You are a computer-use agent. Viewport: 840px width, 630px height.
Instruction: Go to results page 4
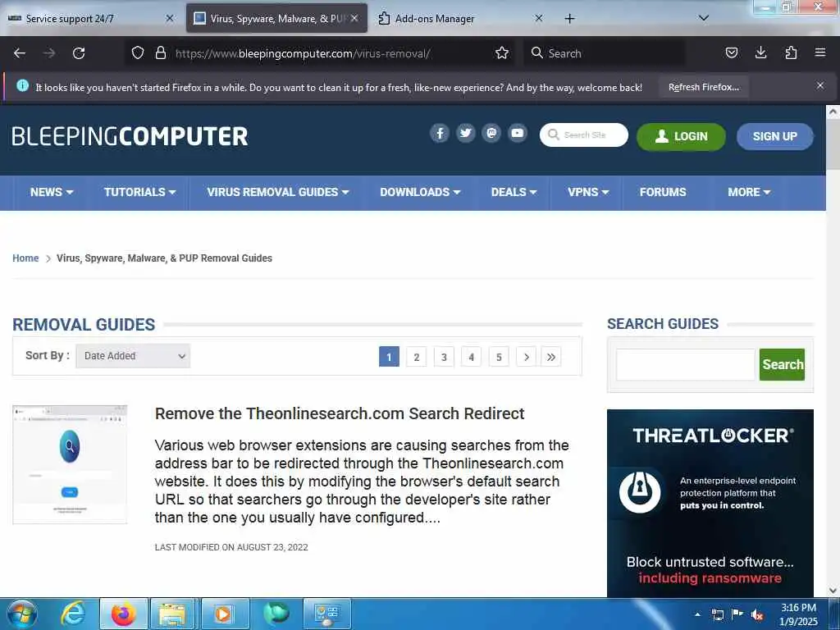coord(472,357)
